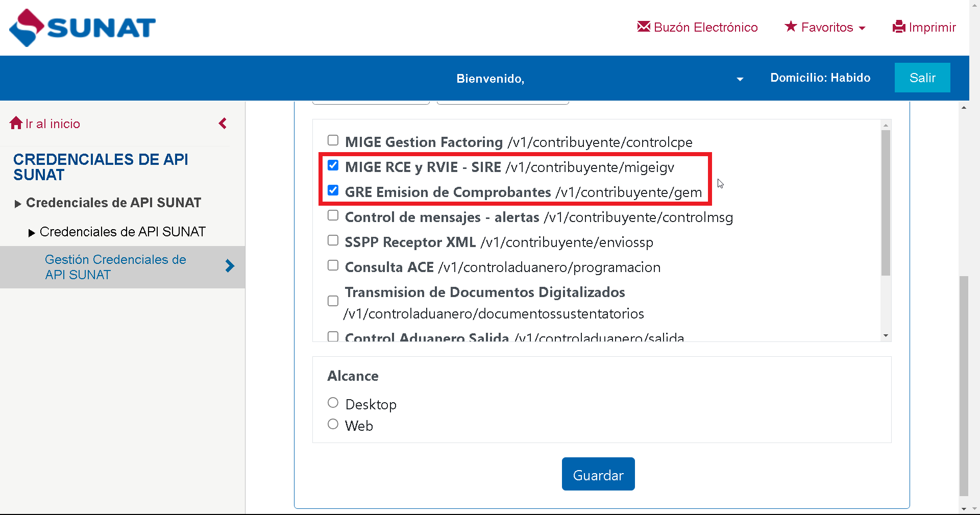This screenshot has width=980, height=515.
Task: Collapse sidebar with the red chevron
Action: pyautogui.click(x=223, y=124)
